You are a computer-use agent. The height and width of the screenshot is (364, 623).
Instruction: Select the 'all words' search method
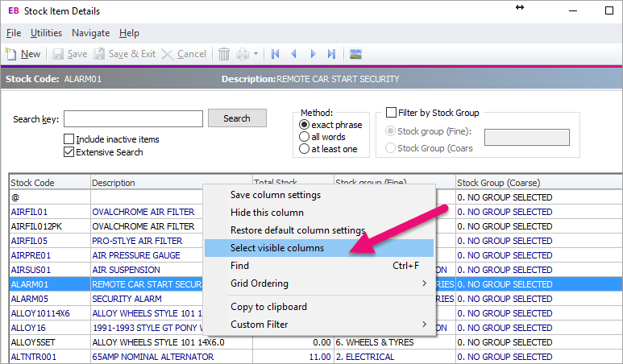304,137
